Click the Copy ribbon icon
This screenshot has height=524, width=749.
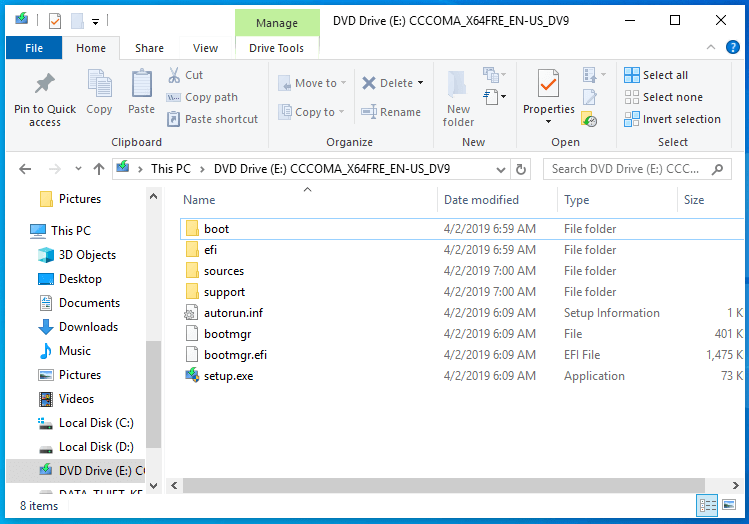pos(99,84)
